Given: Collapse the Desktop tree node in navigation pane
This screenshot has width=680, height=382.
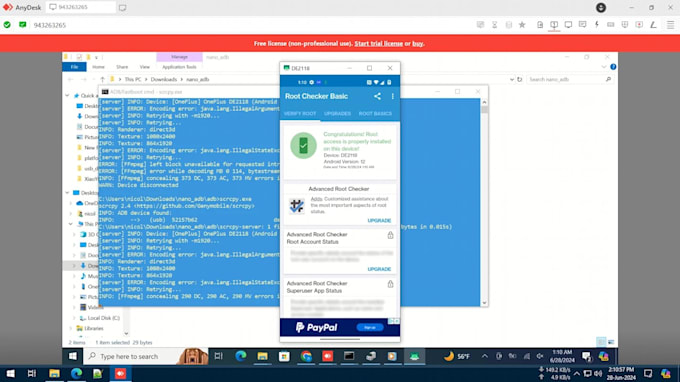Looking at the screenshot, I should [67, 193].
